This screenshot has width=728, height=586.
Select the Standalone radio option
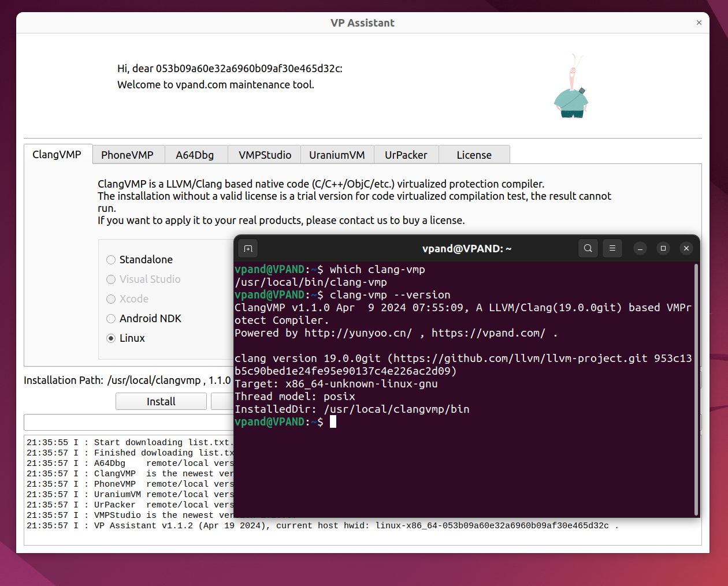click(x=140, y=260)
